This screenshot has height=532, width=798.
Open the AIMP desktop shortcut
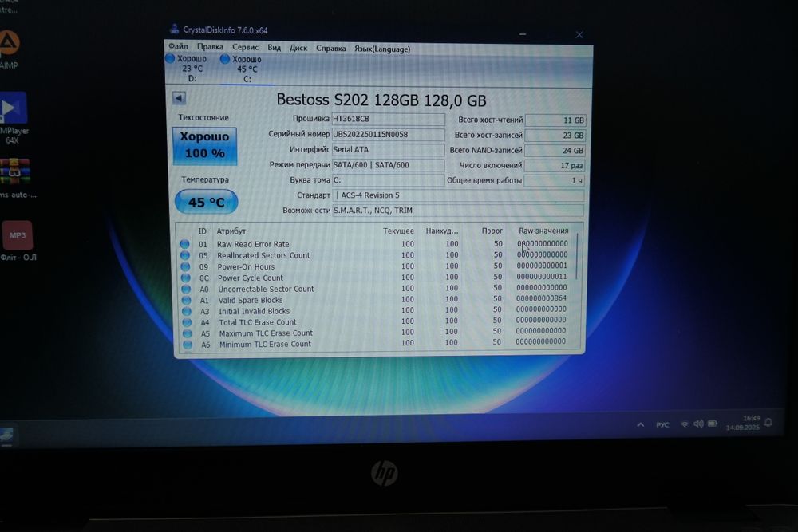click(x=9, y=49)
